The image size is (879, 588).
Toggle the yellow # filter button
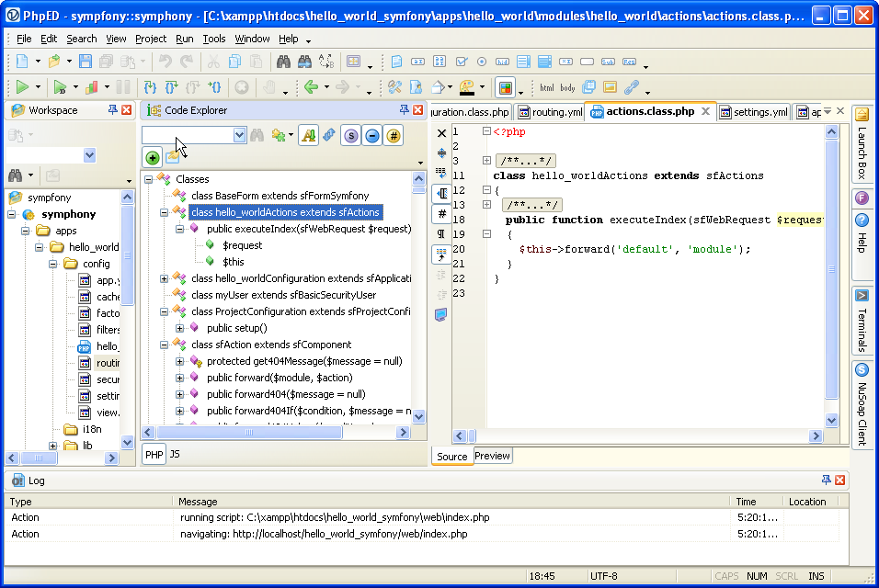click(x=394, y=135)
